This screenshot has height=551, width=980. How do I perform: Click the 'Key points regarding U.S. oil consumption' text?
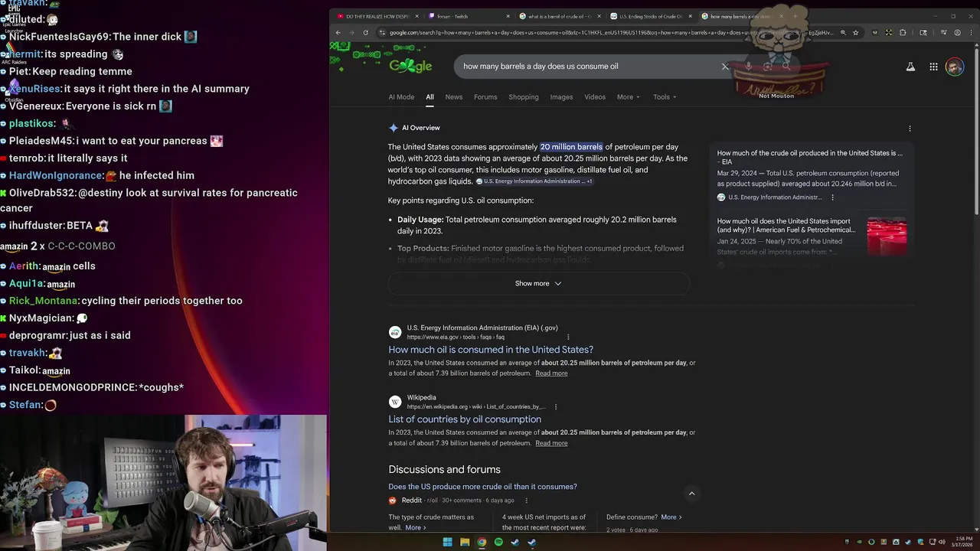(x=461, y=201)
